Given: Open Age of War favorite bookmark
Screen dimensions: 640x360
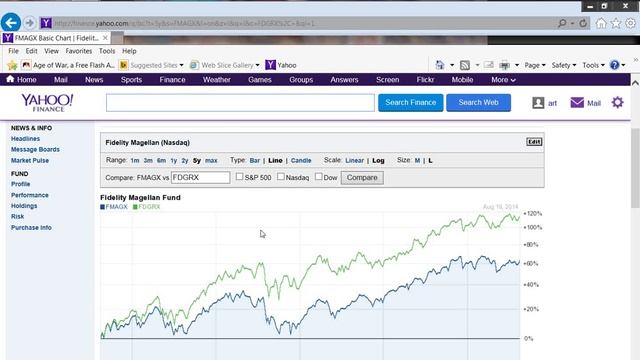Looking at the screenshot, I should (68, 65).
